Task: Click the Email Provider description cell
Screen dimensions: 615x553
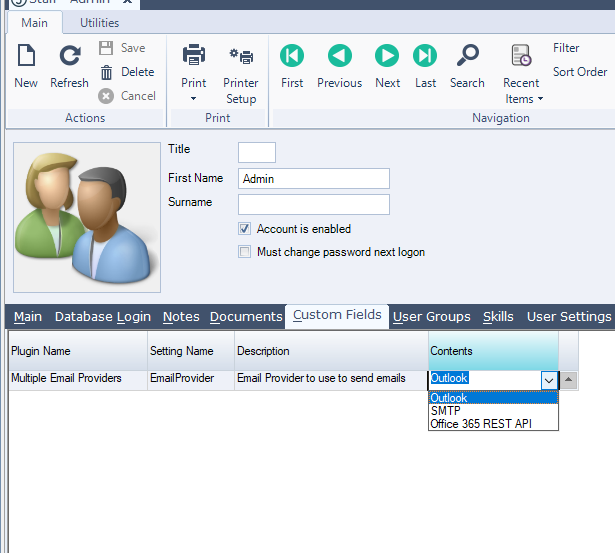Action: click(331, 378)
